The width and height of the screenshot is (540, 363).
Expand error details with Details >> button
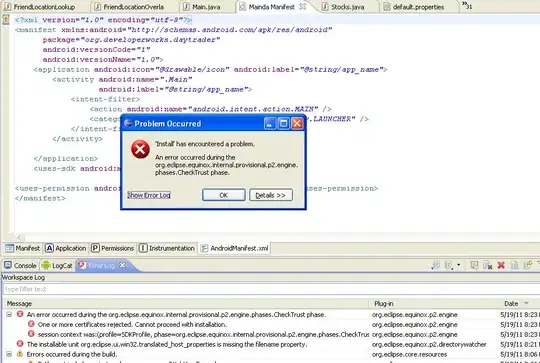tap(271, 195)
